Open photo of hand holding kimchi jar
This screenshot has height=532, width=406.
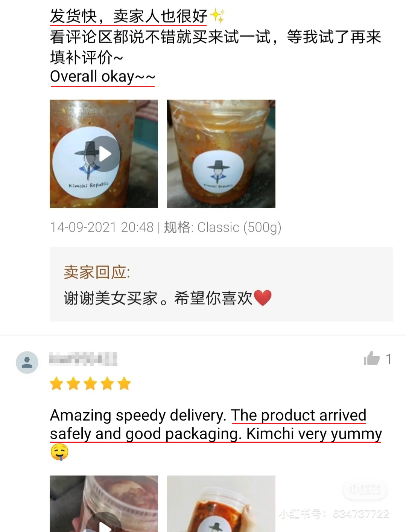(221, 504)
